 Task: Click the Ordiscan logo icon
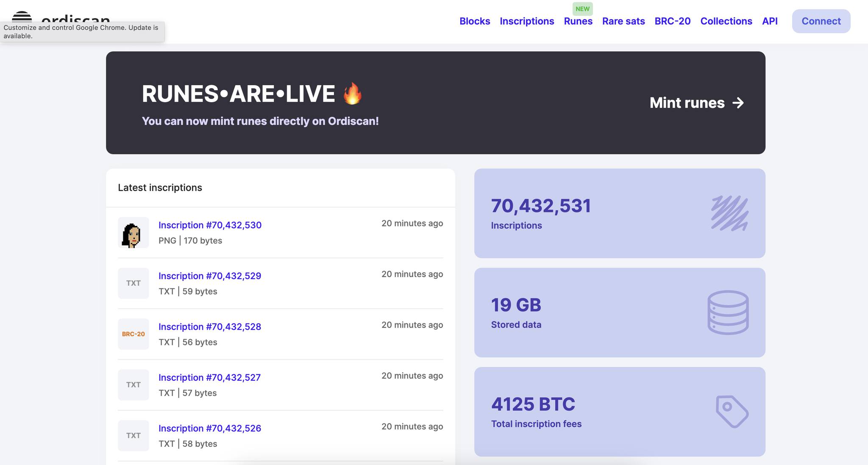(22, 17)
